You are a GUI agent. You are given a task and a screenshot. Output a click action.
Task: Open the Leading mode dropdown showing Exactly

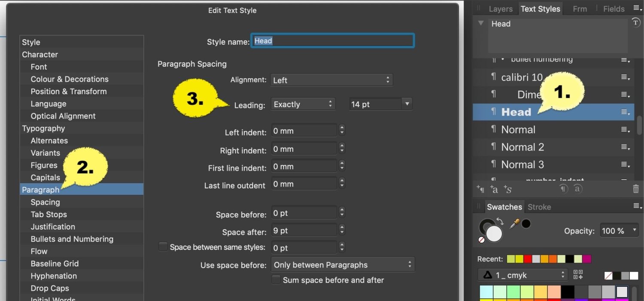tap(302, 104)
